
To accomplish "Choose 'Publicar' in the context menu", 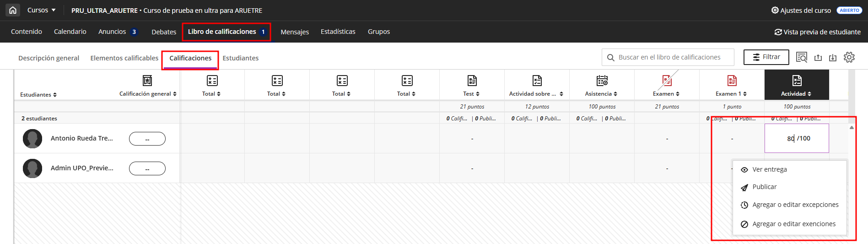I will pos(765,187).
